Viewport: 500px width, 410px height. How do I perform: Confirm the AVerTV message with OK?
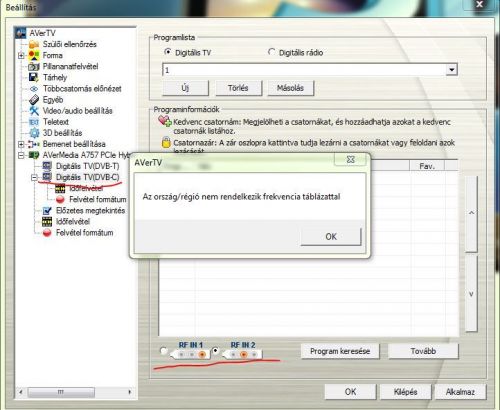[331, 237]
